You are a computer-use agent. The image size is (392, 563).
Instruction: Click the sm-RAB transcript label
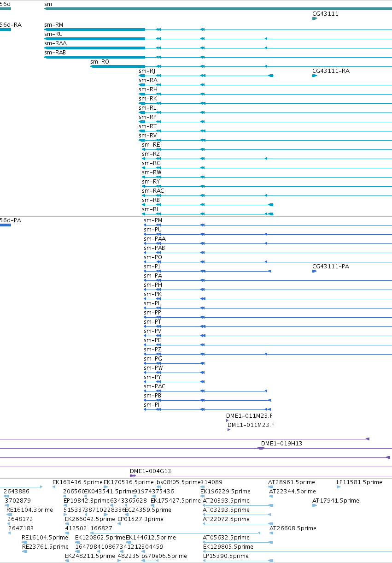pos(55,53)
